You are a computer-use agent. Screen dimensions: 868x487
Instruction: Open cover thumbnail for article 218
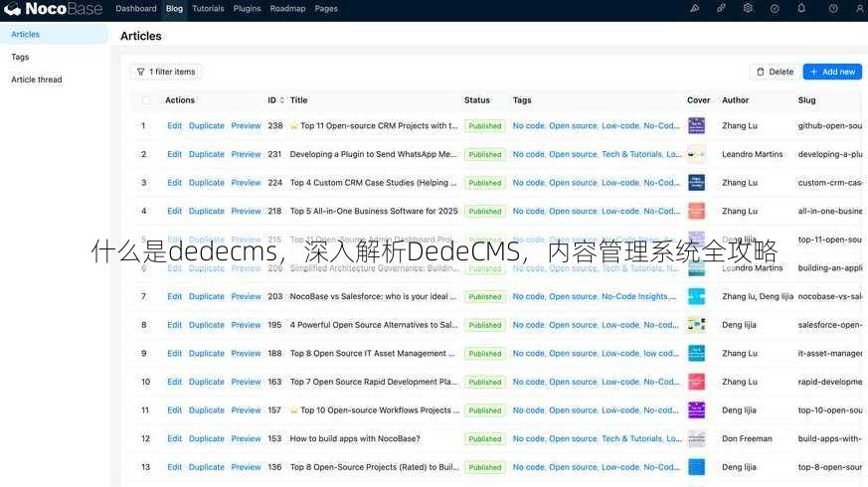click(696, 211)
